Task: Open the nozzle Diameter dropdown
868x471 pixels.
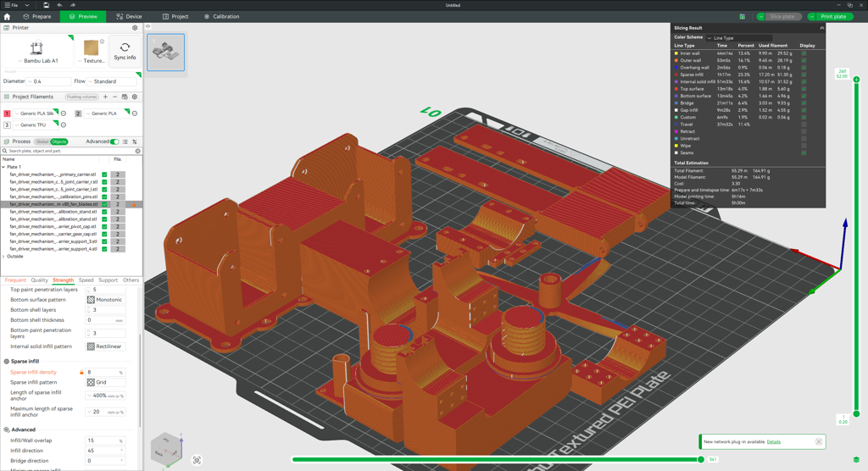Action: 48,81
